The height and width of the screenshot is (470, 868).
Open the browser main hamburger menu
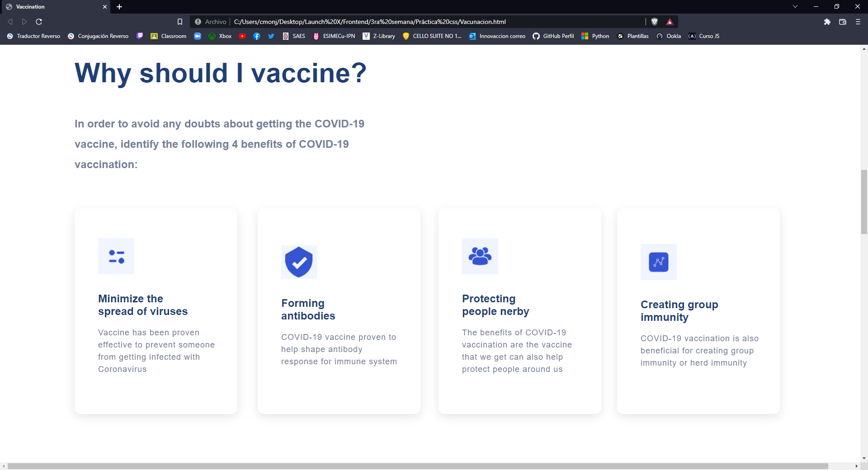(x=858, y=22)
